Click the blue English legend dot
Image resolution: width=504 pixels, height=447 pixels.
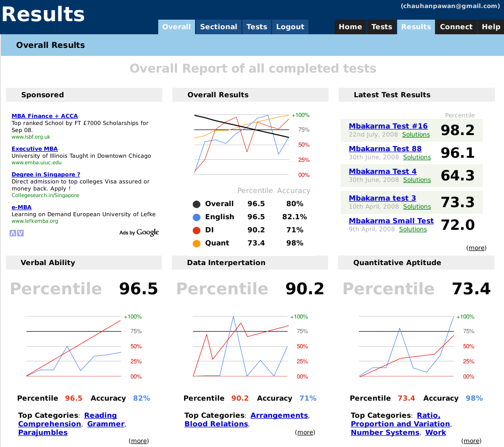coord(197,217)
